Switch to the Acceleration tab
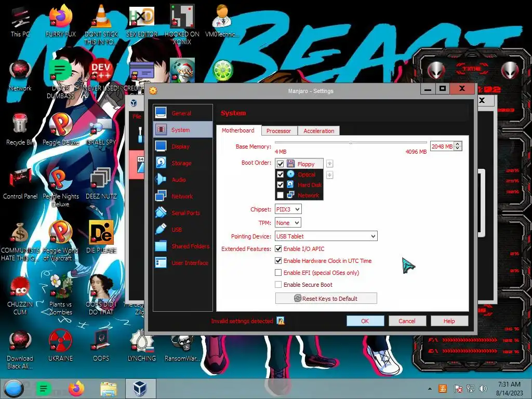The width and height of the screenshot is (532, 399). 318,131
